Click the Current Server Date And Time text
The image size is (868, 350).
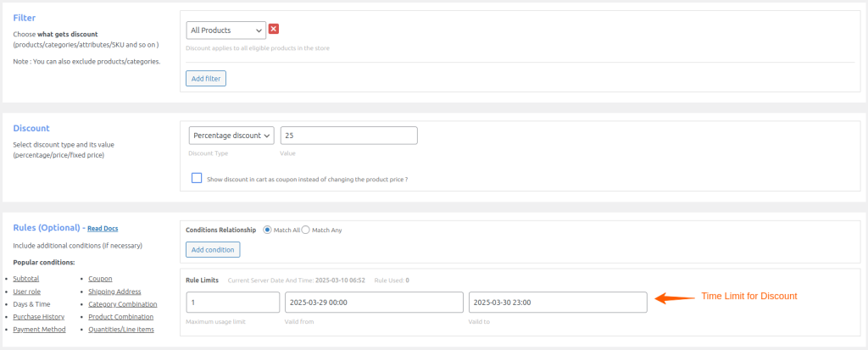(x=296, y=281)
